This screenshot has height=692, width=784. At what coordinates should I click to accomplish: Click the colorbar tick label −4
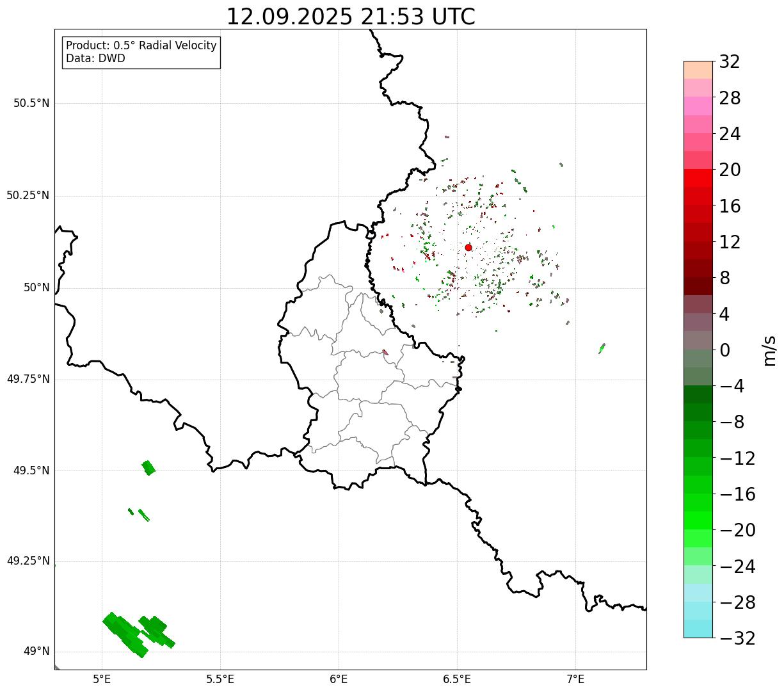732,387
